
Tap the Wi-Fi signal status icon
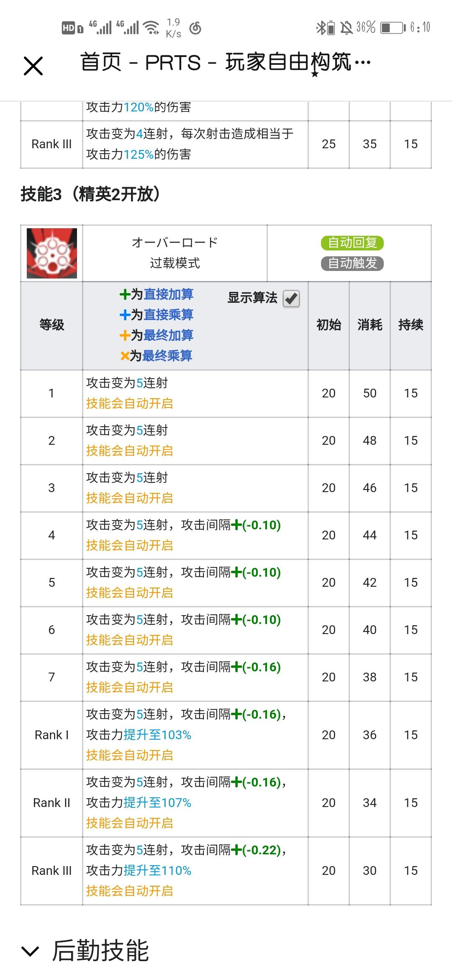tap(151, 28)
